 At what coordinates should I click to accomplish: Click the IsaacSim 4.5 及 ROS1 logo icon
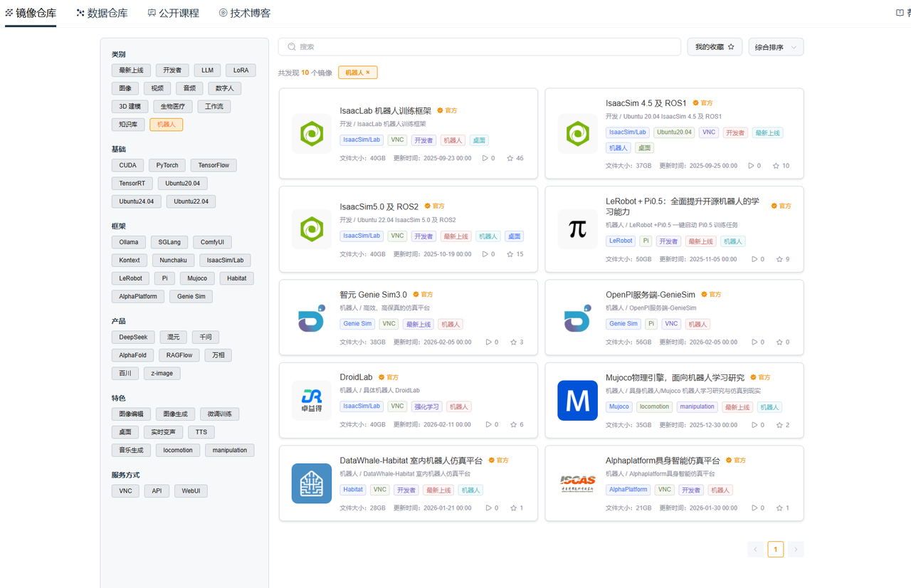[577, 133]
